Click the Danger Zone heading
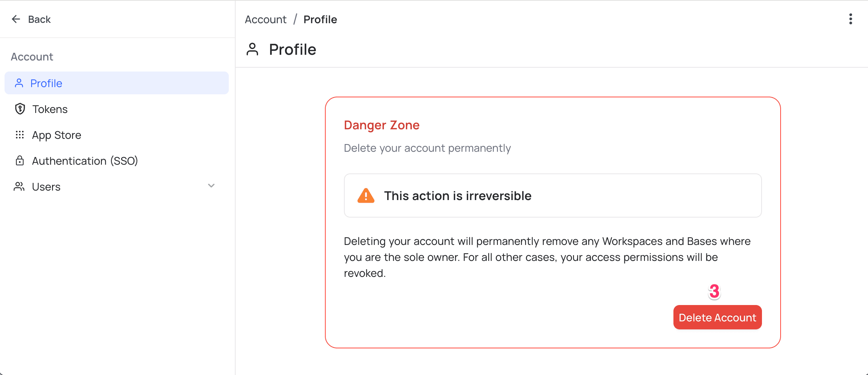This screenshot has width=868, height=375. 382,125
